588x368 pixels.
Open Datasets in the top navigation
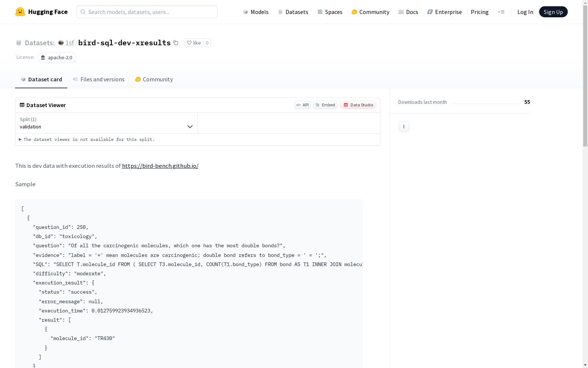[293, 12]
